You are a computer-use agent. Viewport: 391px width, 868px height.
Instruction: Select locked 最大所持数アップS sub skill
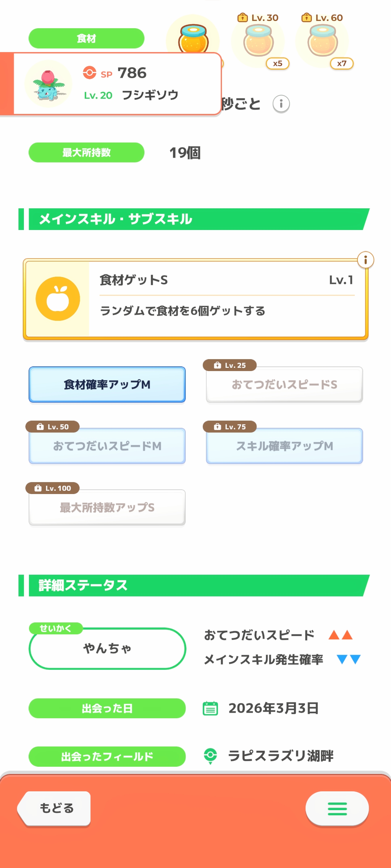click(x=107, y=507)
